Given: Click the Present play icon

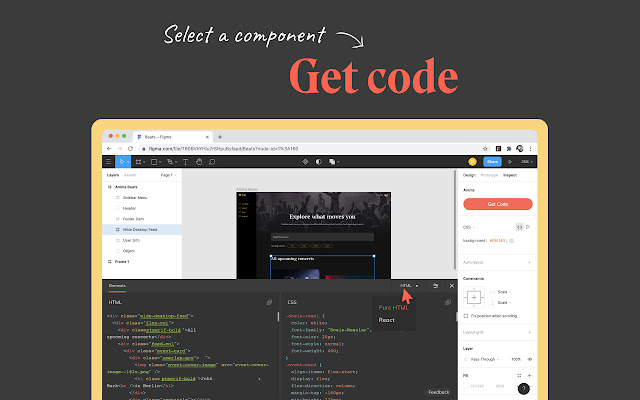Looking at the screenshot, I should (510, 162).
